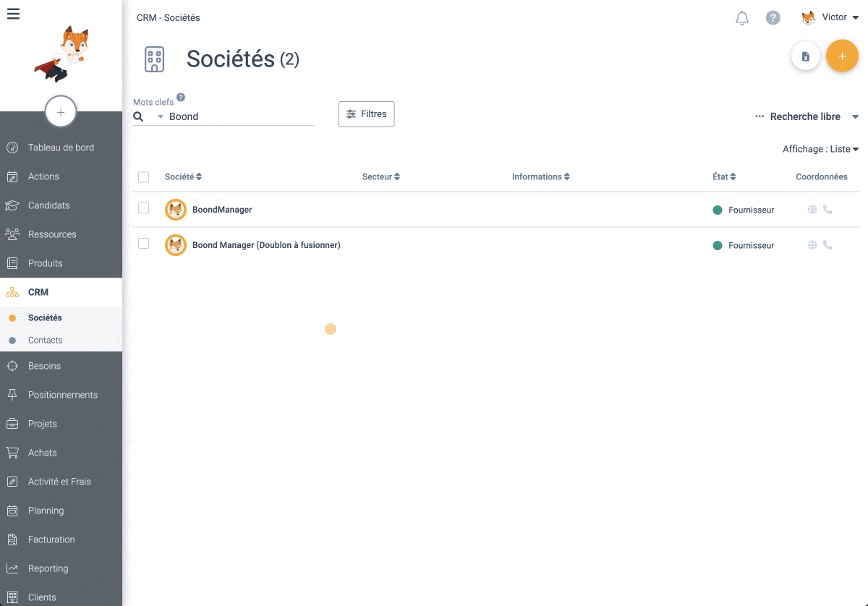
Task: Open the Victor user menu
Action: click(830, 17)
